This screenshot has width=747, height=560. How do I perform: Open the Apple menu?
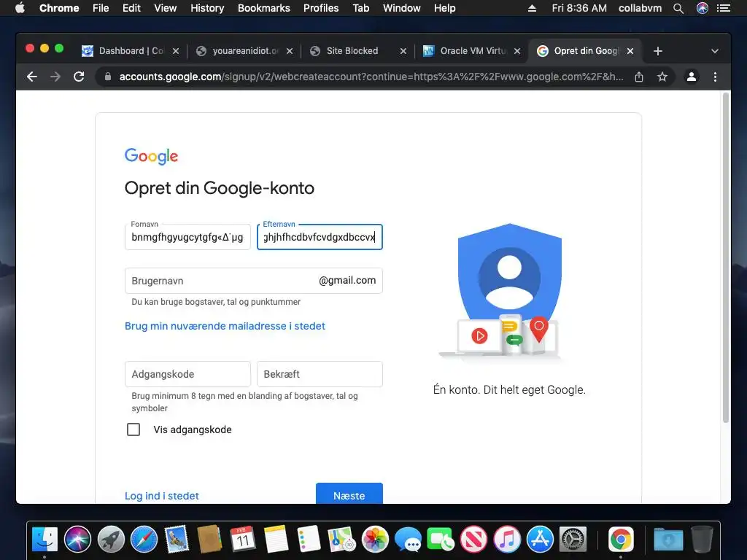tap(20, 8)
